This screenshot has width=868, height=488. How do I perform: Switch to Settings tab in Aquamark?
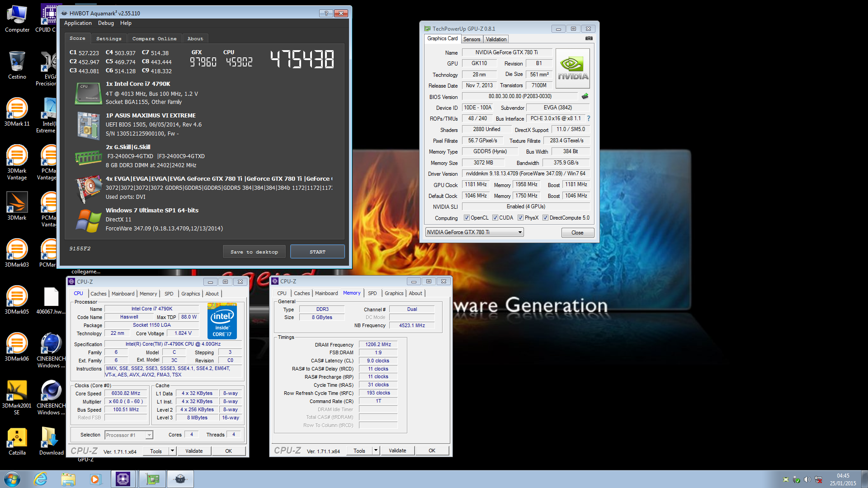108,39
